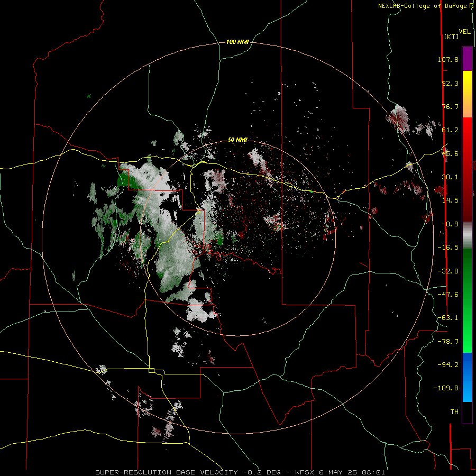Click the TH label on the legend

pos(454,411)
